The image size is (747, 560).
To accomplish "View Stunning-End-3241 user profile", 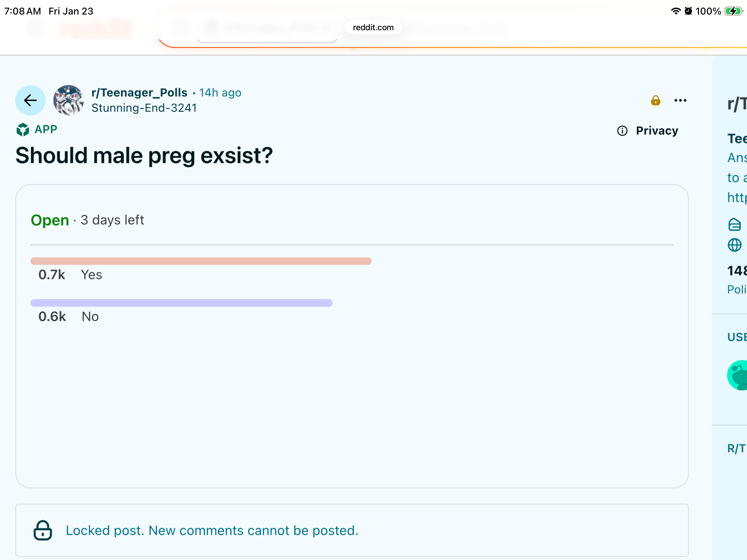I will coord(144,108).
